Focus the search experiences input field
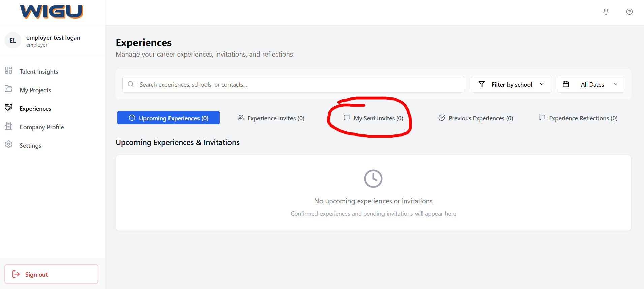The width and height of the screenshot is (644, 289). (297, 84)
